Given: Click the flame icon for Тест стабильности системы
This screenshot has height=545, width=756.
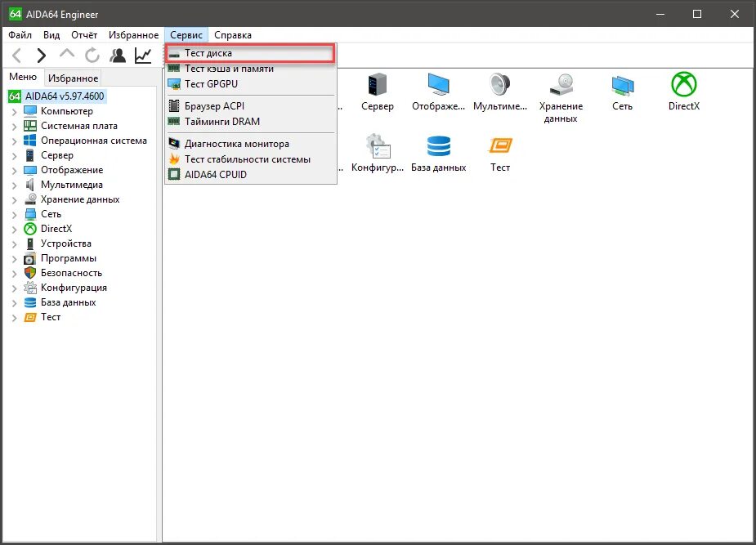Looking at the screenshot, I should click(174, 159).
